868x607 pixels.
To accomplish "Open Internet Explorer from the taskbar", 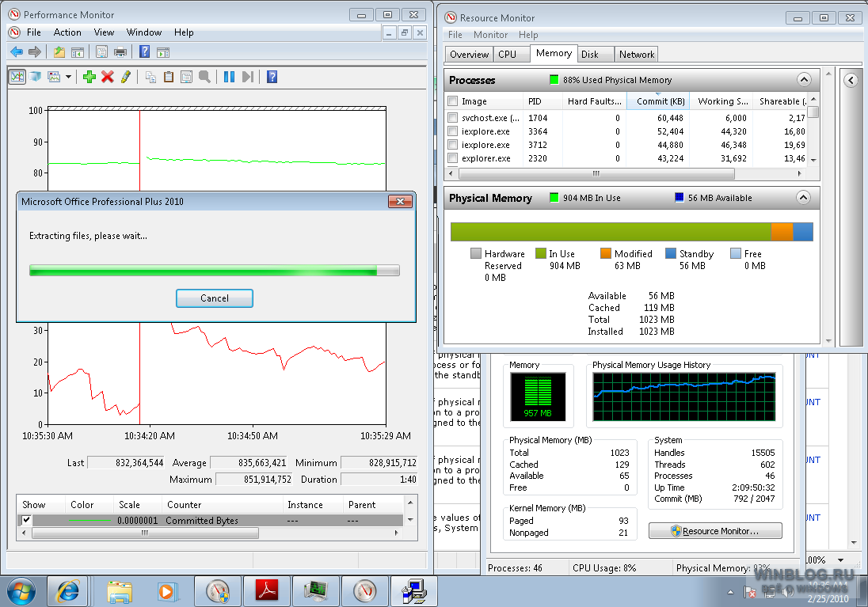I will click(x=67, y=591).
